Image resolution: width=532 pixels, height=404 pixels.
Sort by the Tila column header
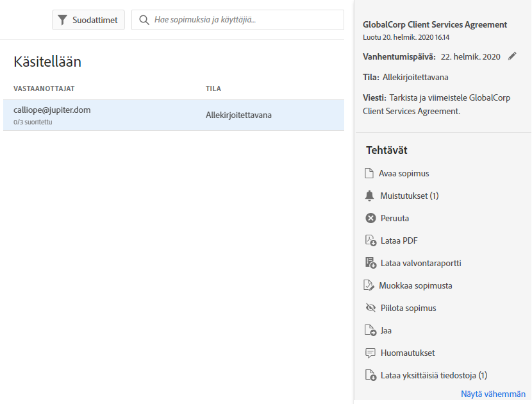pyautogui.click(x=213, y=88)
